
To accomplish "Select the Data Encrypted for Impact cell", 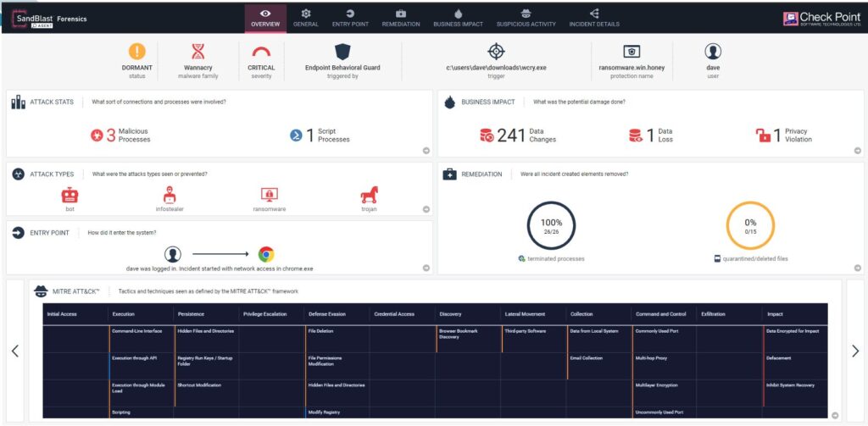I will [x=795, y=339].
